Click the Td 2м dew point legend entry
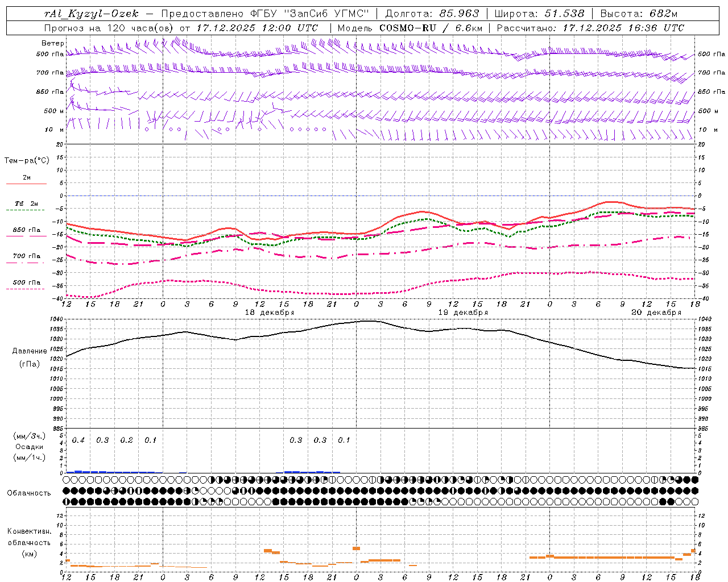 coord(26,203)
